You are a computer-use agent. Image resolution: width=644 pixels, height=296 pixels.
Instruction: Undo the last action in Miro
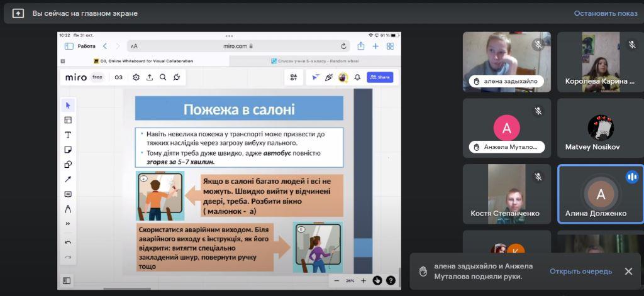click(x=68, y=243)
